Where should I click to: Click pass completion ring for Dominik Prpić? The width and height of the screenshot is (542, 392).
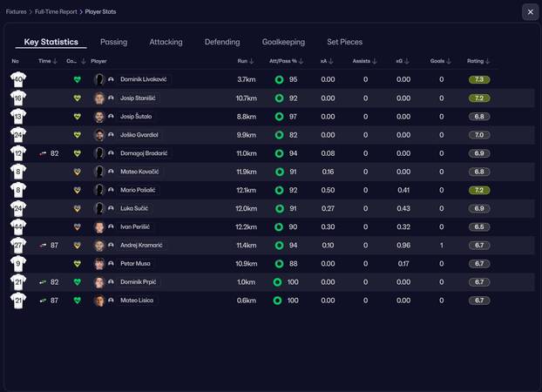278,282
